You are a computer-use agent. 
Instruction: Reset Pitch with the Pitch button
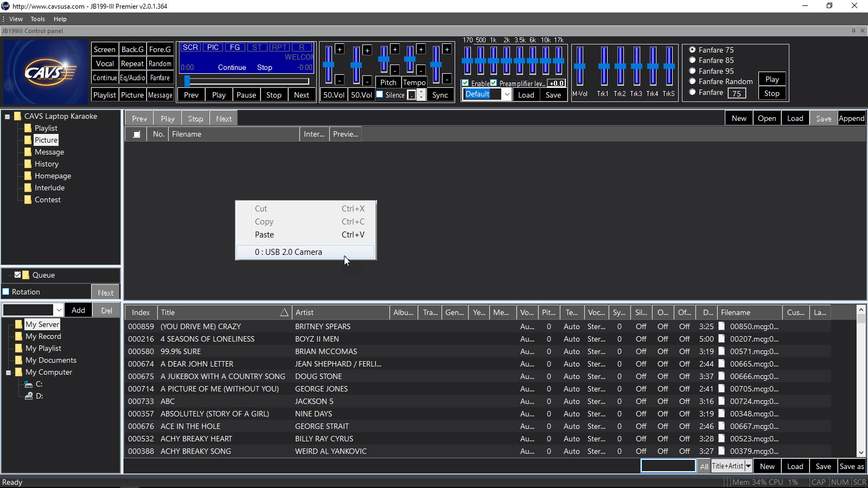(388, 82)
